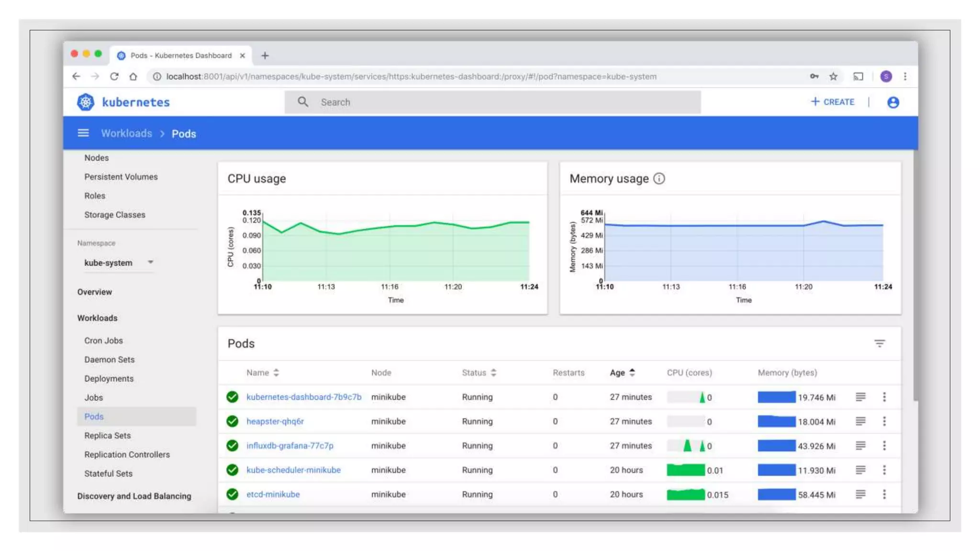The width and height of the screenshot is (980, 551).
Task: Open influxdb-grafana-77c7p pod link
Action: [290, 446]
